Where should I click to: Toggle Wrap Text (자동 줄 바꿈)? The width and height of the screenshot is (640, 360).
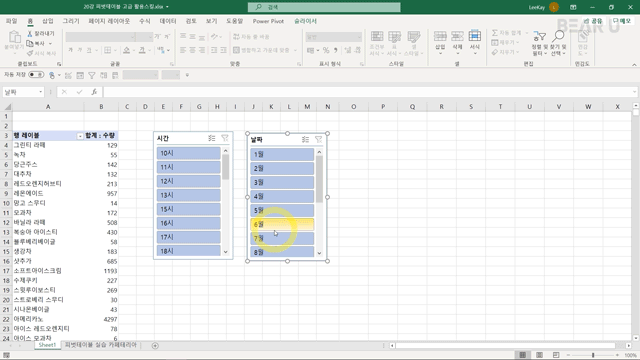tap(251, 36)
